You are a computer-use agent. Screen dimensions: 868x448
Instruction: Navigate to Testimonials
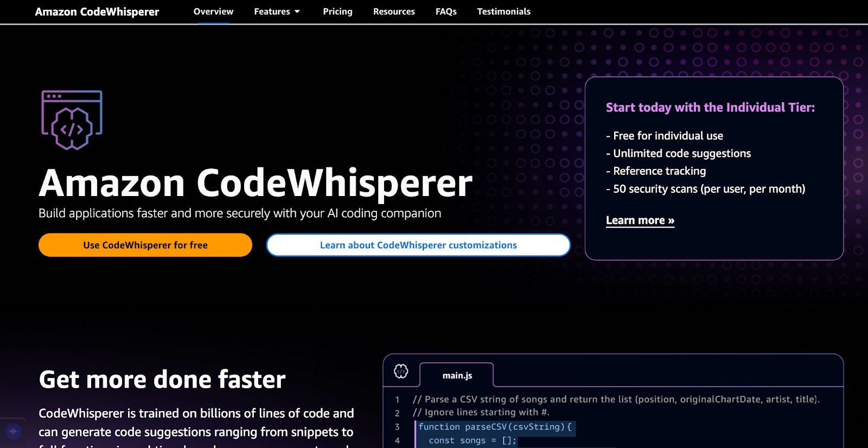(503, 12)
